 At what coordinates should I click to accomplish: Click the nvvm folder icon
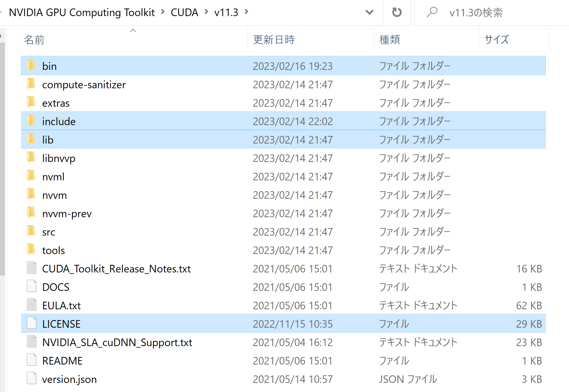tap(31, 195)
